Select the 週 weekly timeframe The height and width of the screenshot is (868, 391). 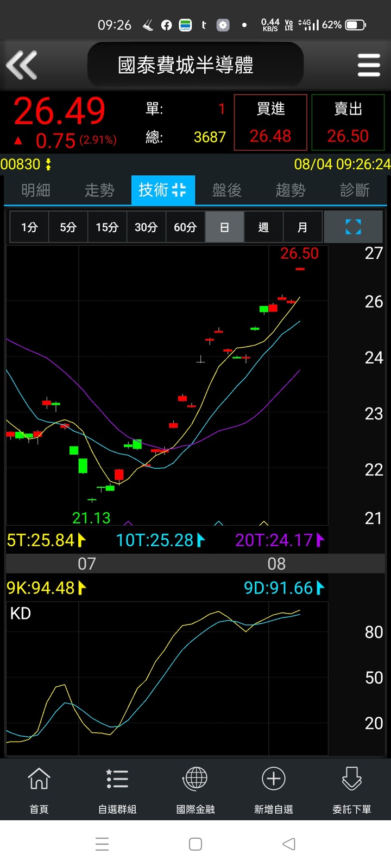pos(263,227)
